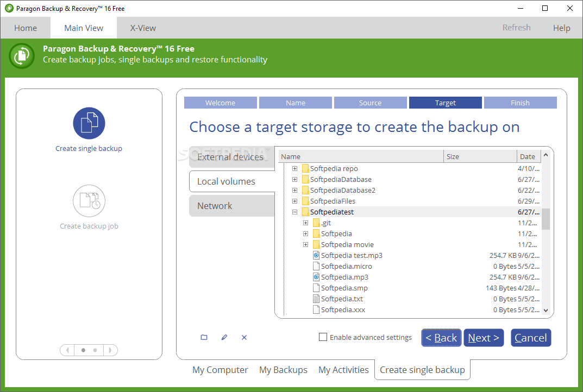This screenshot has height=392, width=583.
Task: Click the Target wizard step
Action: 446,103
